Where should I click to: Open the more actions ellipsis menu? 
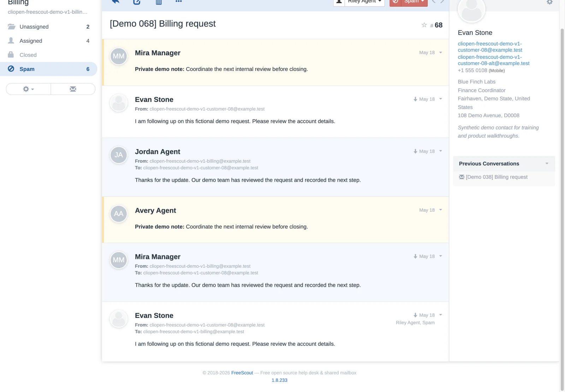(179, 1)
